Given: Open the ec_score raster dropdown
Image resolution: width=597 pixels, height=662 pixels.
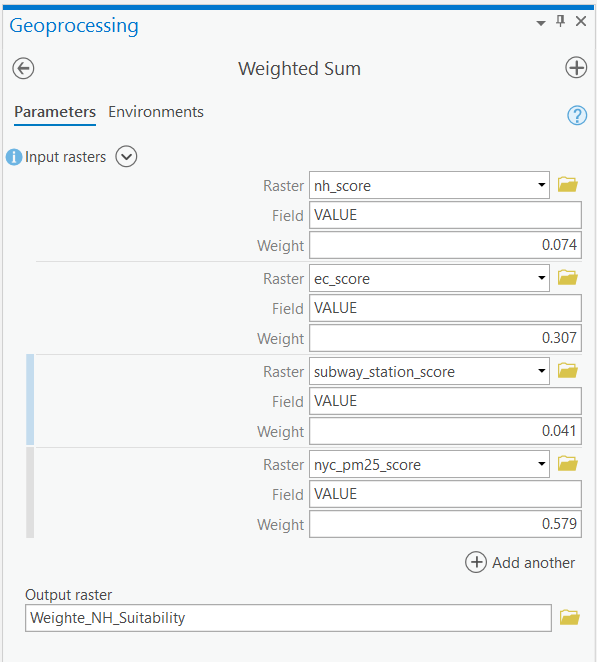Looking at the screenshot, I should (541, 278).
